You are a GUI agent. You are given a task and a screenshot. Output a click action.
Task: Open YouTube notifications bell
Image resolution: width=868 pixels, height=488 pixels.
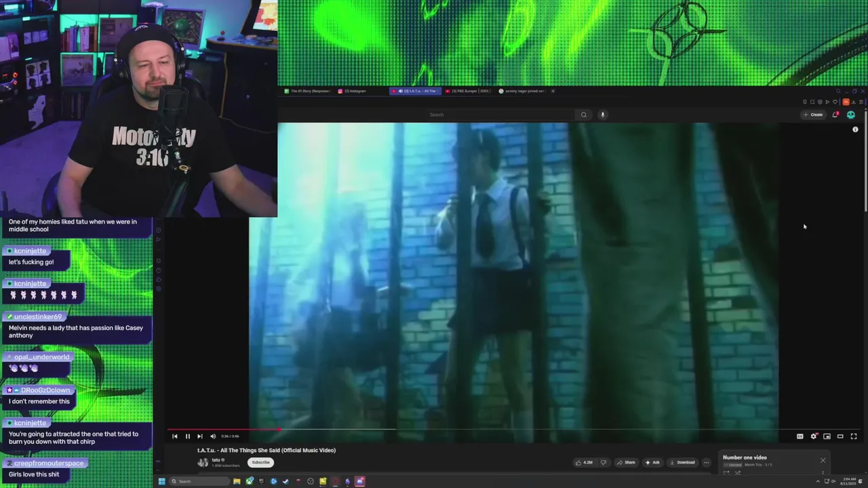(835, 115)
